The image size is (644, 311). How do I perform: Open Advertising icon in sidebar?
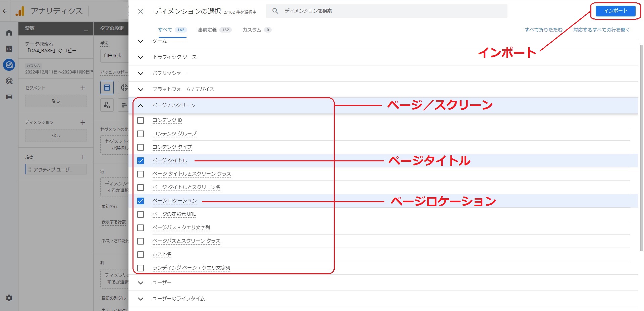tap(9, 81)
